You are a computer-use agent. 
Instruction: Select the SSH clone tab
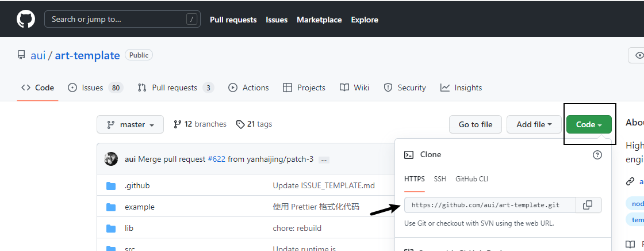[440, 179]
